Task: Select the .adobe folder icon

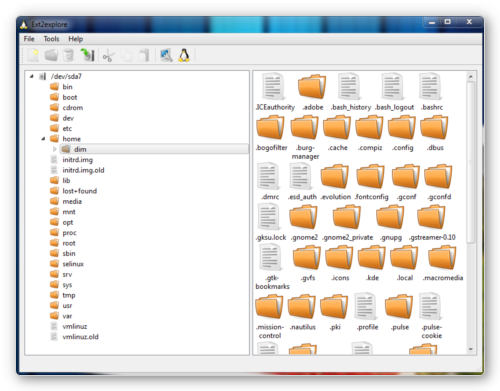Action: coord(312,87)
